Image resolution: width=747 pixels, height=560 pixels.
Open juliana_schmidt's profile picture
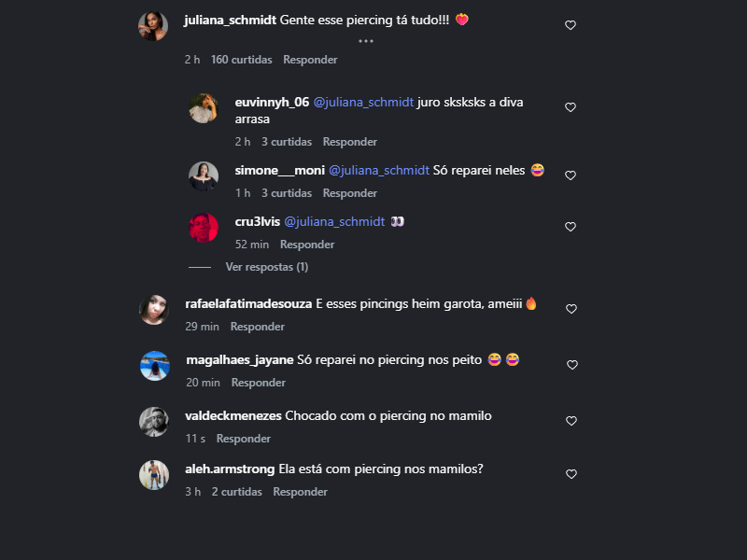pos(153,26)
